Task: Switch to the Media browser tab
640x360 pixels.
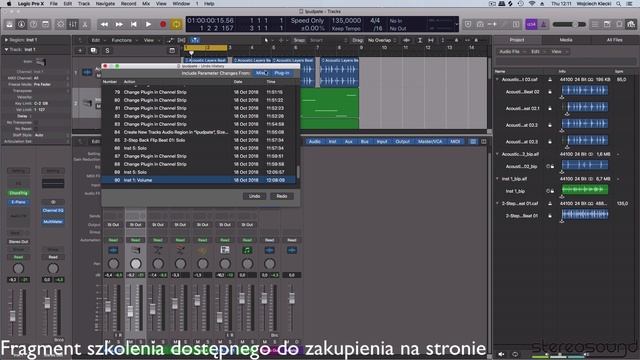Action: click(x=566, y=40)
